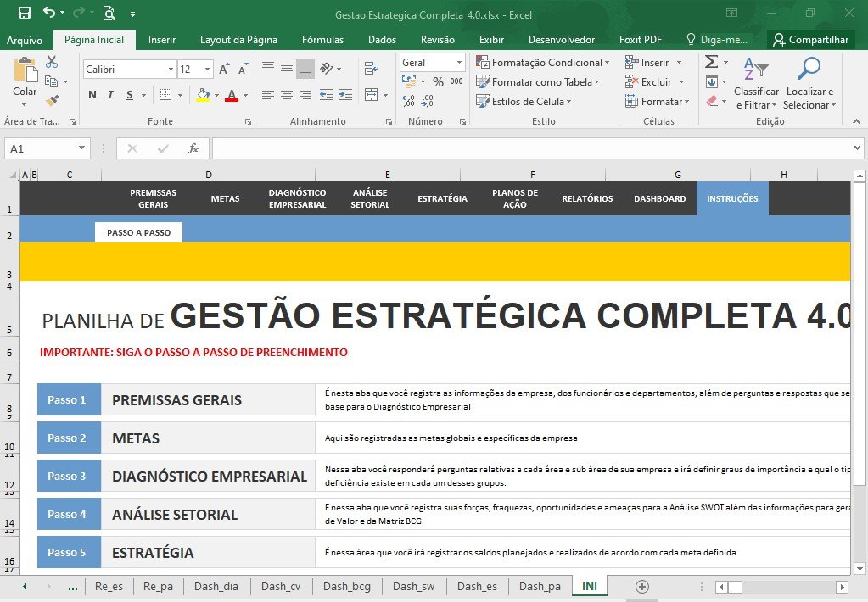This screenshot has height=602, width=868.
Task: Add a new sheet with the plus button
Action: click(x=642, y=587)
